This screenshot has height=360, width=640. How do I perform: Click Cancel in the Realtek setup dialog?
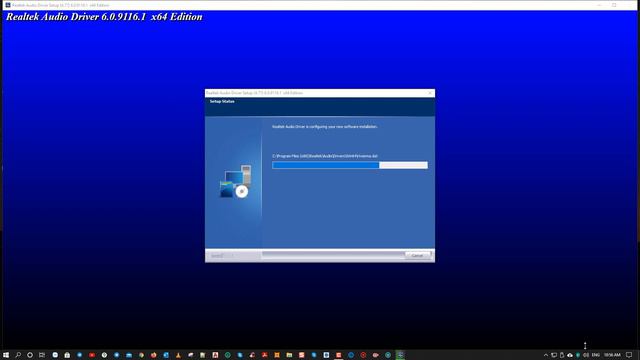(418, 256)
